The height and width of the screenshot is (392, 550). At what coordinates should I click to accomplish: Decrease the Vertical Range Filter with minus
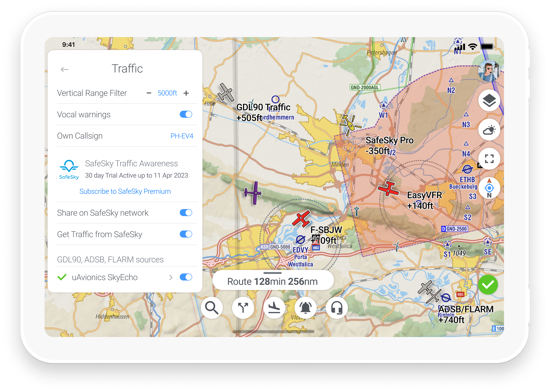pyautogui.click(x=149, y=93)
